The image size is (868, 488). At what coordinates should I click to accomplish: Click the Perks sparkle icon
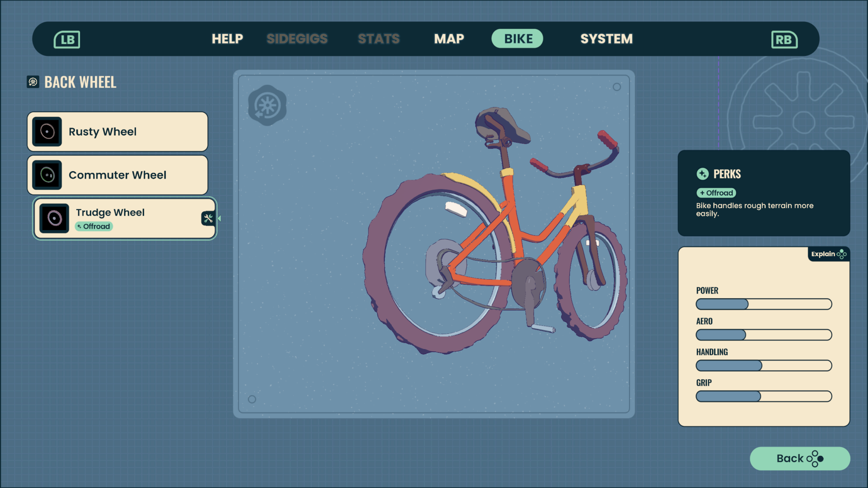click(x=702, y=174)
